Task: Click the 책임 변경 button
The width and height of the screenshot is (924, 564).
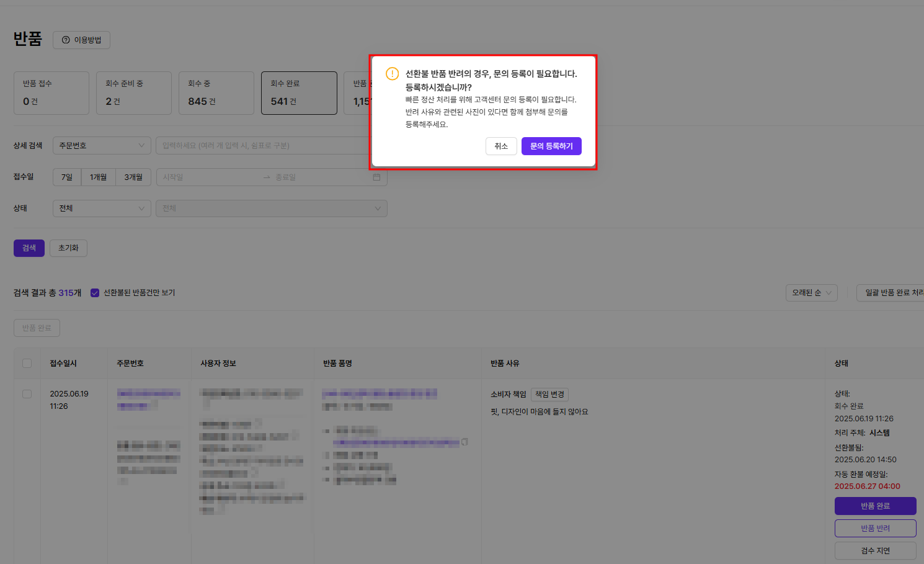Action: [549, 394]
